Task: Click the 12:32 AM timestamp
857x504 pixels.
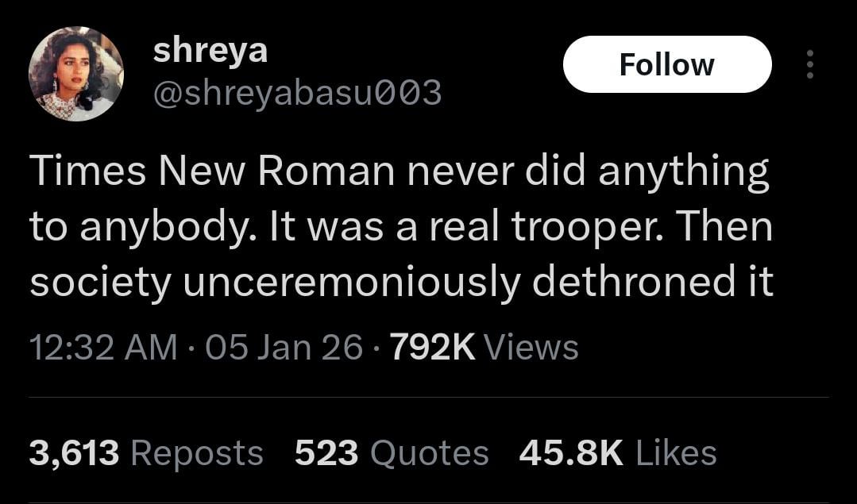Action: coord(103,348)
